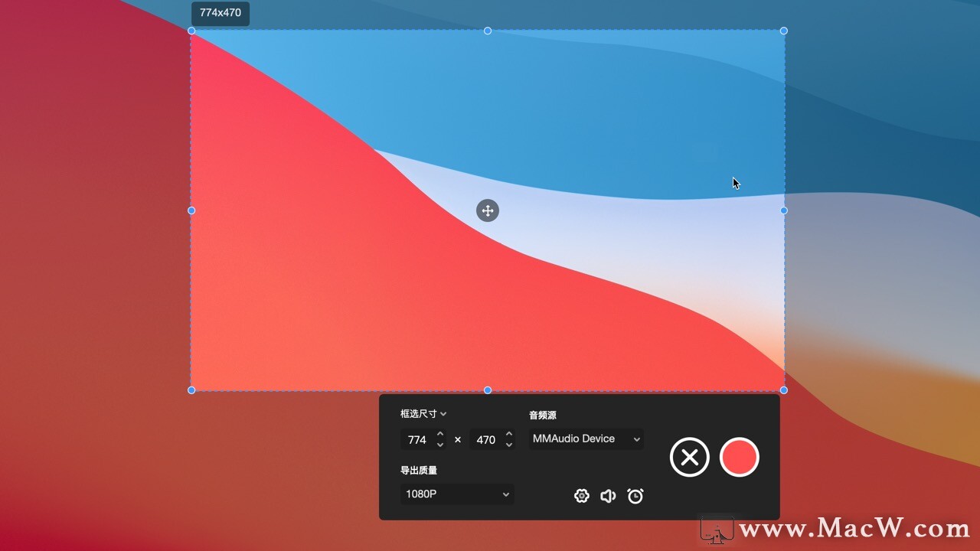The width and height of the screenshot is (980, 551).
Task: Click the top-left corner selection handle
Action: click(191, 31)
